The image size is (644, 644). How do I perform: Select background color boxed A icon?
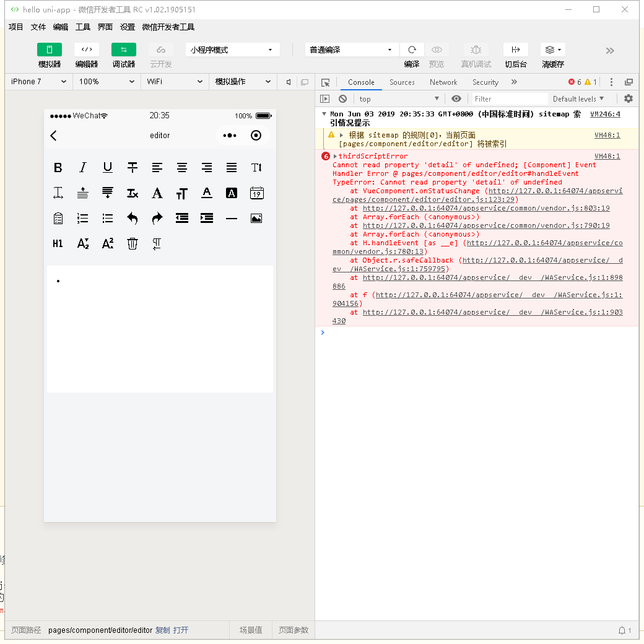[232, 193]
